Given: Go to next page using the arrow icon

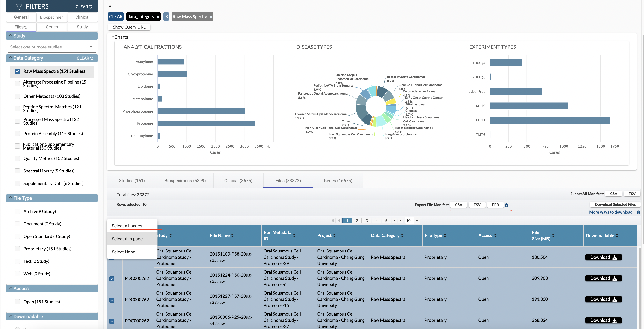Looking at the screenshot, I should (x=394, y=221).
